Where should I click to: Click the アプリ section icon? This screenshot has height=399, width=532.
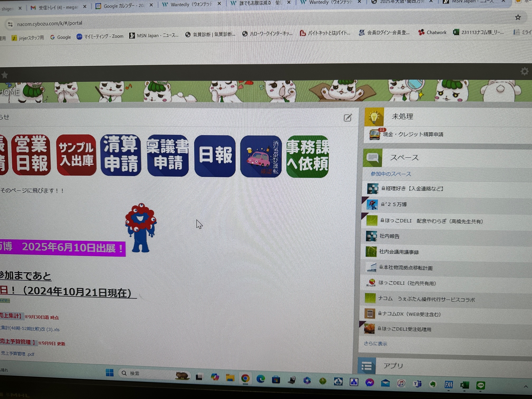pos(366,366)
